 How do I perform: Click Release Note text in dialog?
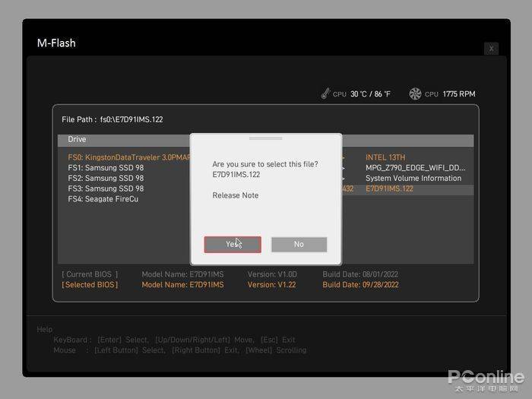[236, 195]
